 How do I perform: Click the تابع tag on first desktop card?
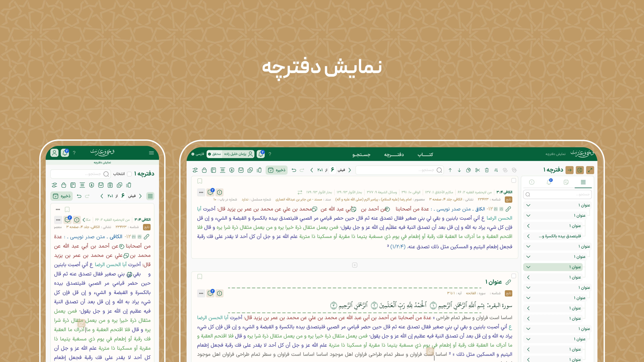point(508,199)
